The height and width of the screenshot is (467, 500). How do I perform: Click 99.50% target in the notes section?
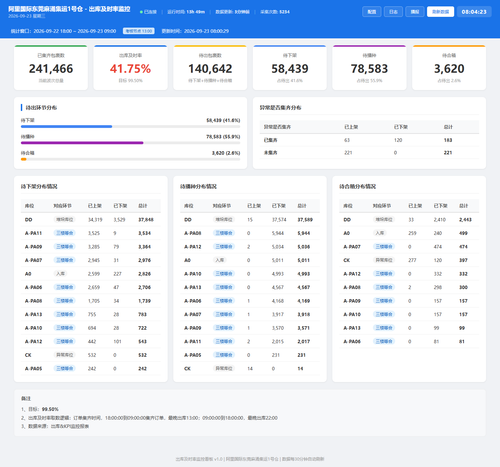coord(50,409)
